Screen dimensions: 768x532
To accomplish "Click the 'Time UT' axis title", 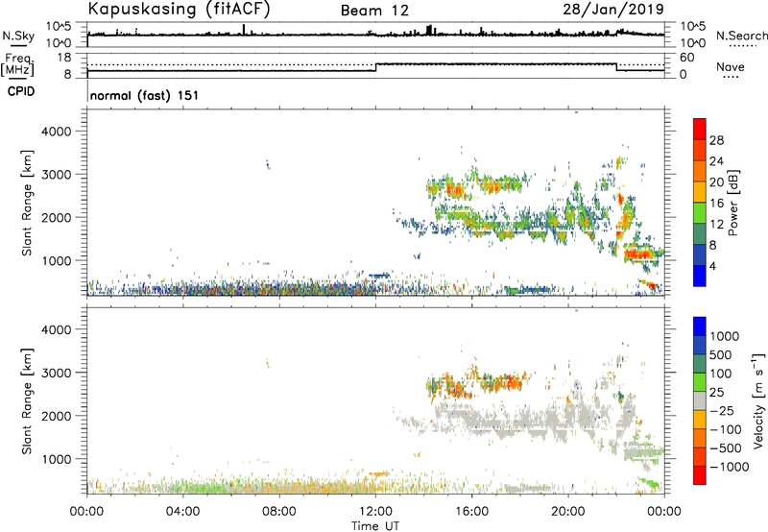I will [375, 526].
